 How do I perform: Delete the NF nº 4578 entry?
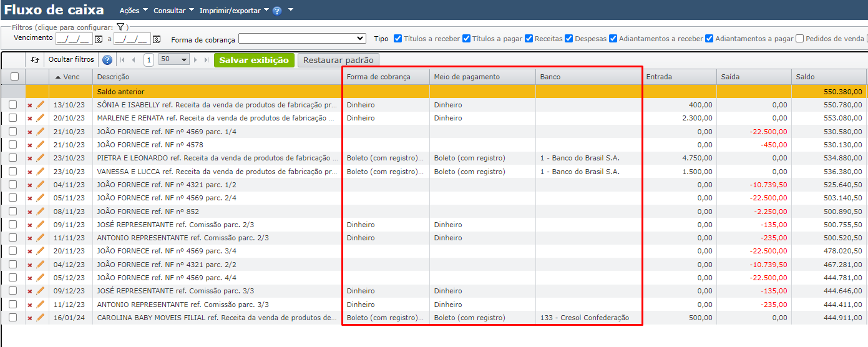[29, 145]
